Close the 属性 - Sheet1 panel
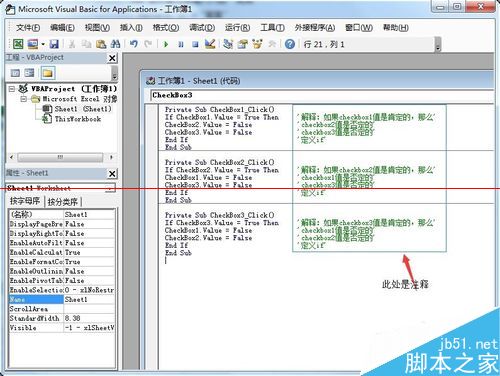The image size is (500, 376). (x=112, y=173)
